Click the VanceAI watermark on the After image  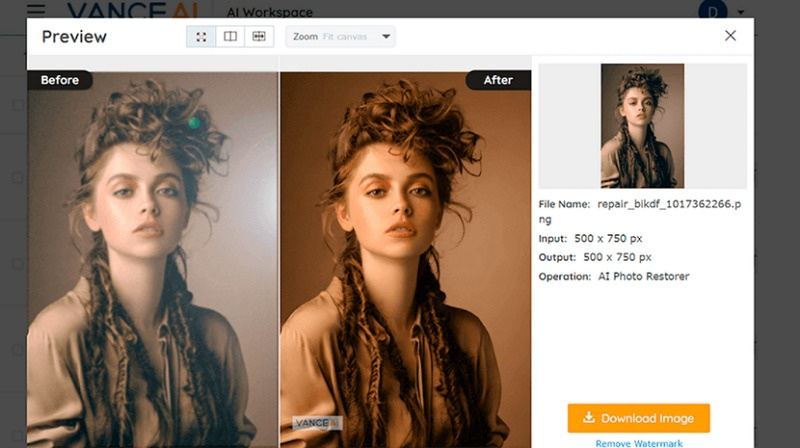click(x=317, y=423)
